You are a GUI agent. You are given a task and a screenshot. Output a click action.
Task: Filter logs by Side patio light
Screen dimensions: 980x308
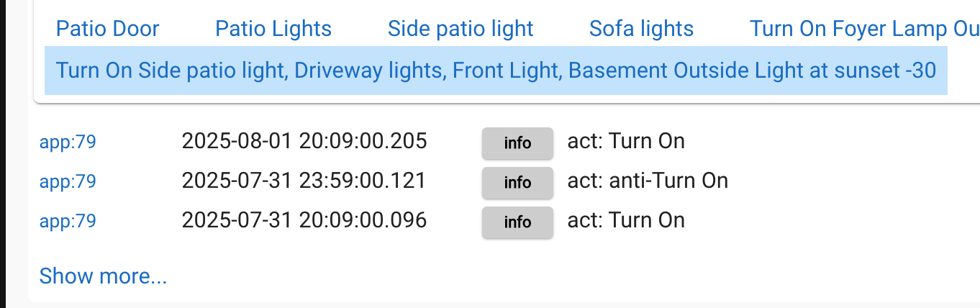pyautogui.click(x=460, y=29)
